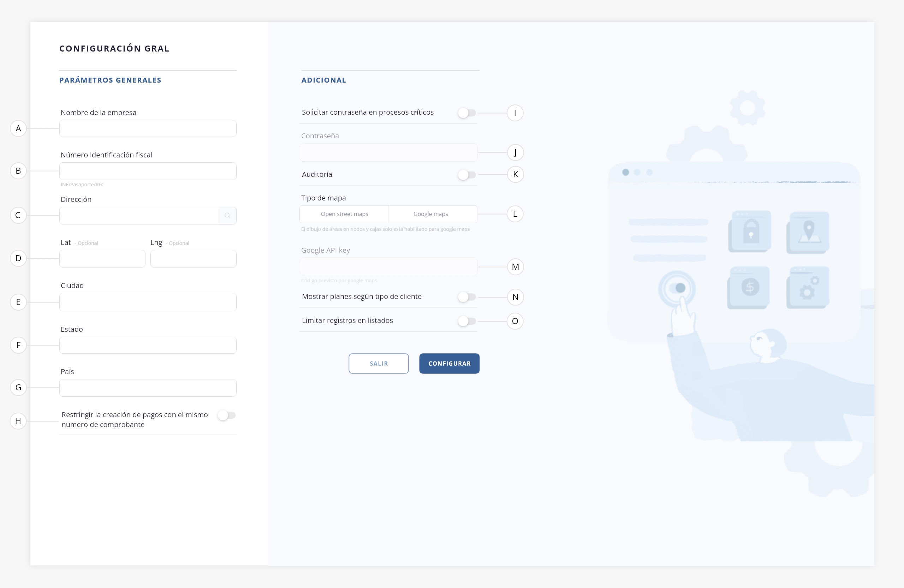
Task: Click the Ciudad text field
Action: 148,302
